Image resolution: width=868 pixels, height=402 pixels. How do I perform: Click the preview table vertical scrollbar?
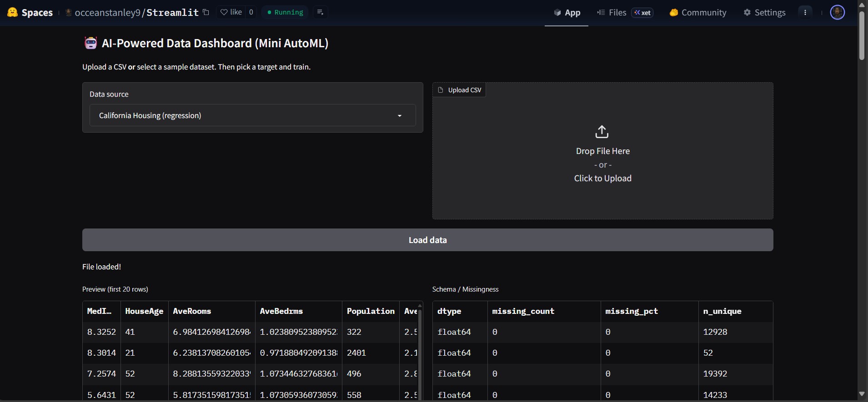[x=420, y=354]
